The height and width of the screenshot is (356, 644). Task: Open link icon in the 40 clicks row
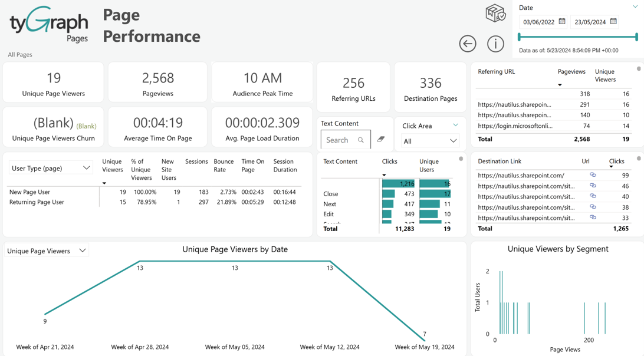593,196
